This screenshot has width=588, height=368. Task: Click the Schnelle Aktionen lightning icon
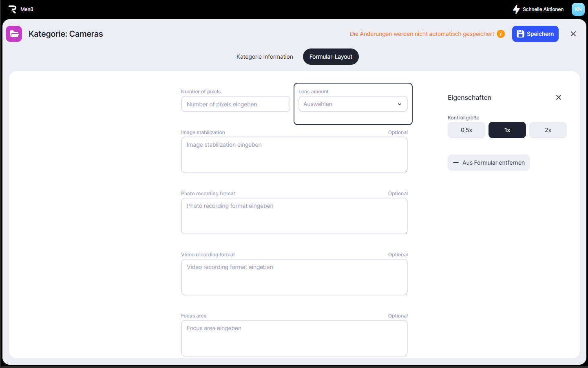point(516,9)
